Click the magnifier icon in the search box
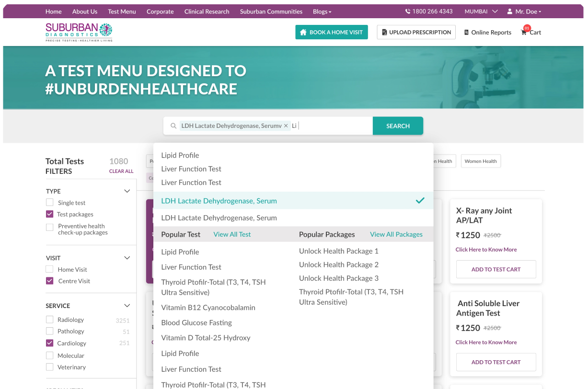 (173, 126)
